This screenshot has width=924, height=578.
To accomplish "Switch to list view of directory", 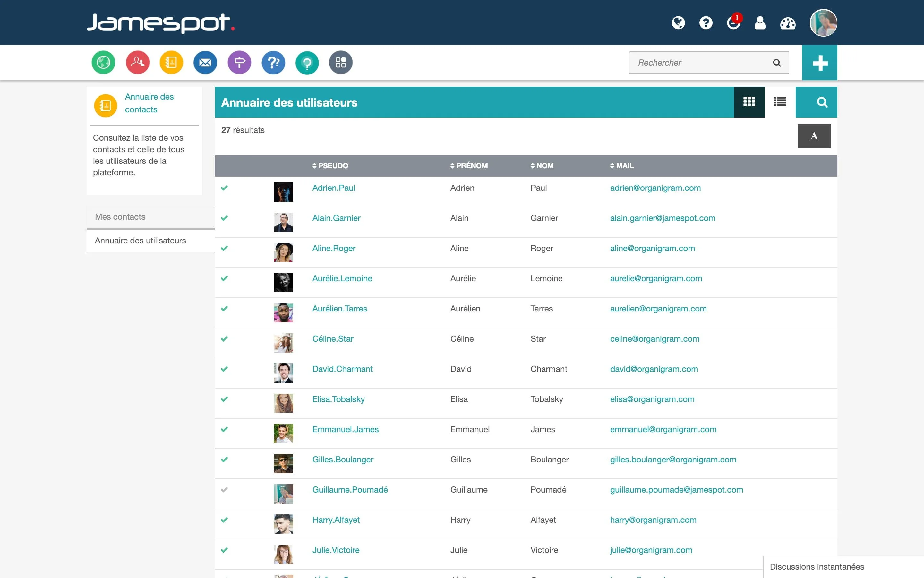I will click(780, 102).
